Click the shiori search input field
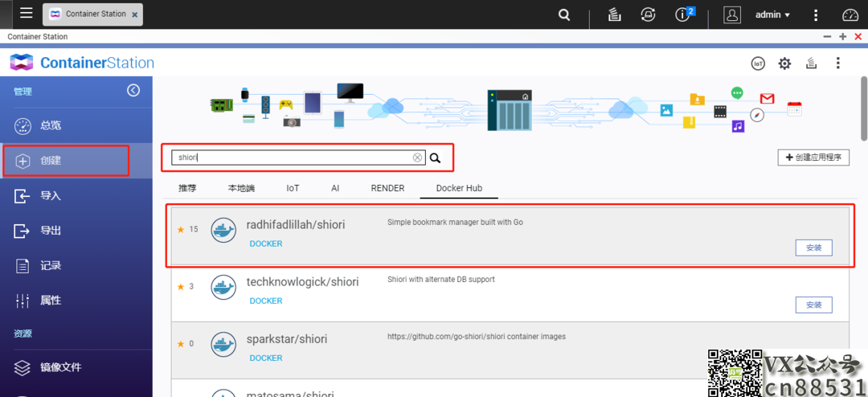The height and width of the screenshot is (397, 868). [x=289, y=158]
